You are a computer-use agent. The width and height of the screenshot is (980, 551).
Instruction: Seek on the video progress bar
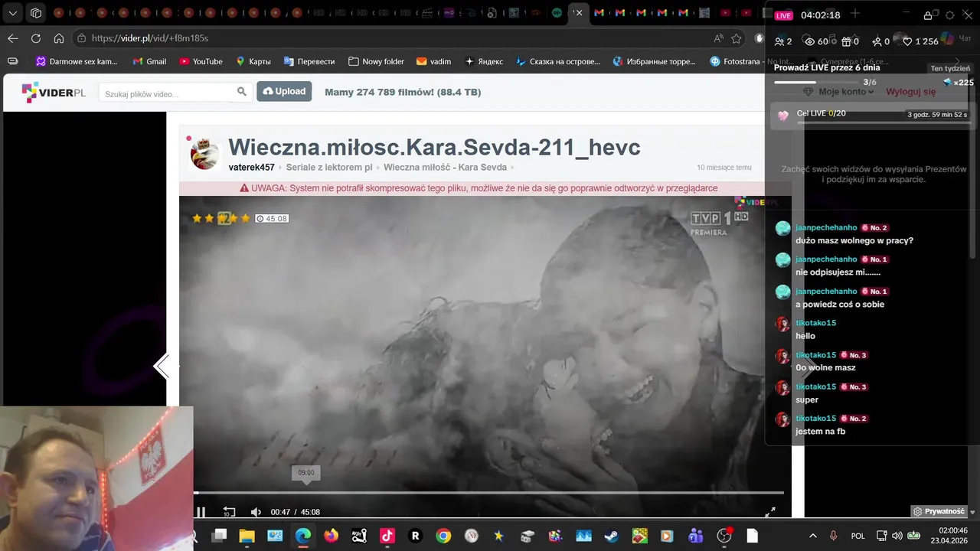pos(488,493)
